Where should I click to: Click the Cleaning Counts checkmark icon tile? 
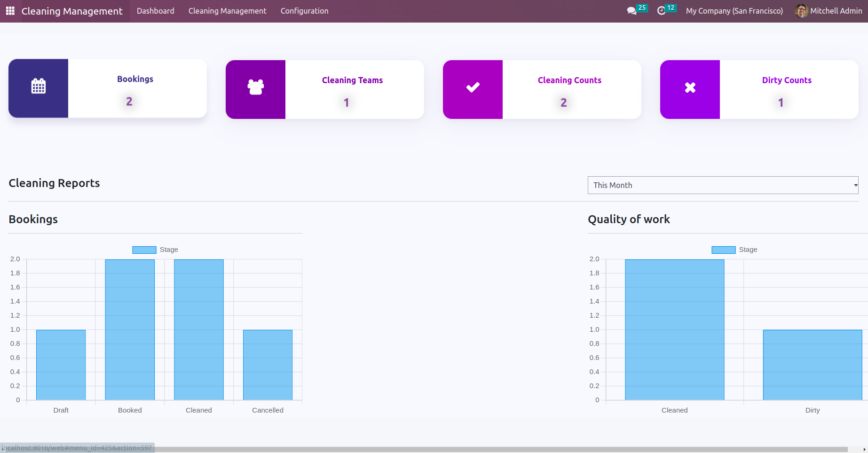pos(473,89)
